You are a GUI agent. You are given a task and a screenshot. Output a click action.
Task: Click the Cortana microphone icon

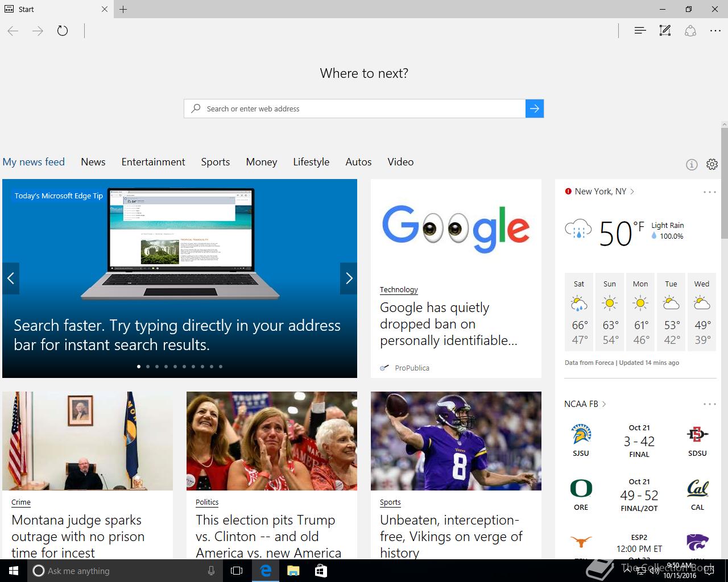point(211,571)
